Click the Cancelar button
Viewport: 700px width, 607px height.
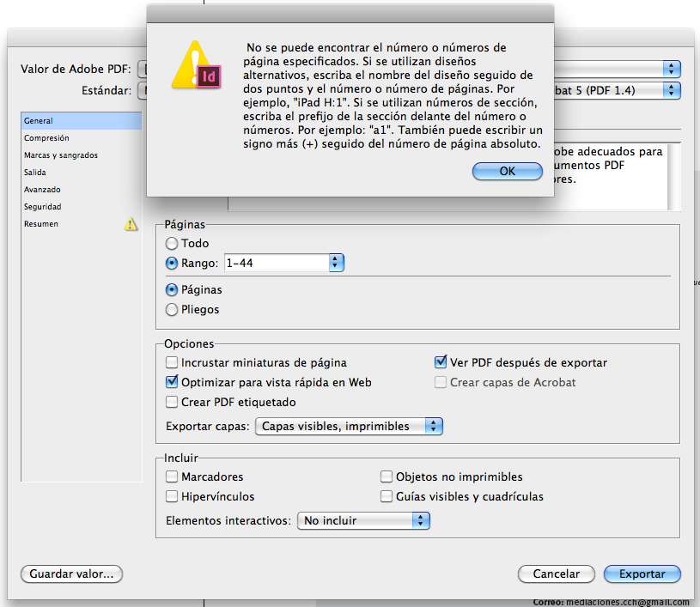coord(557,574)
